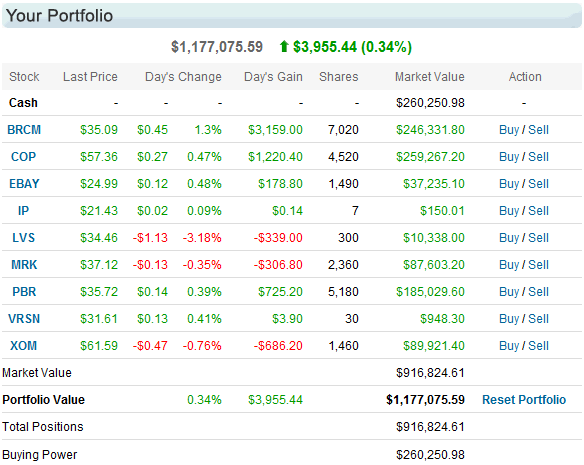Screen dimensions: 584x465
Task: Click Sell in the BRCM row
Action: (x=539, y=130)
